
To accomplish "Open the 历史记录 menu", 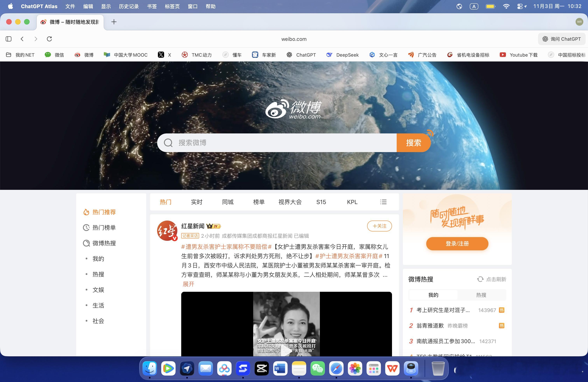I will [x=129, y=6].
